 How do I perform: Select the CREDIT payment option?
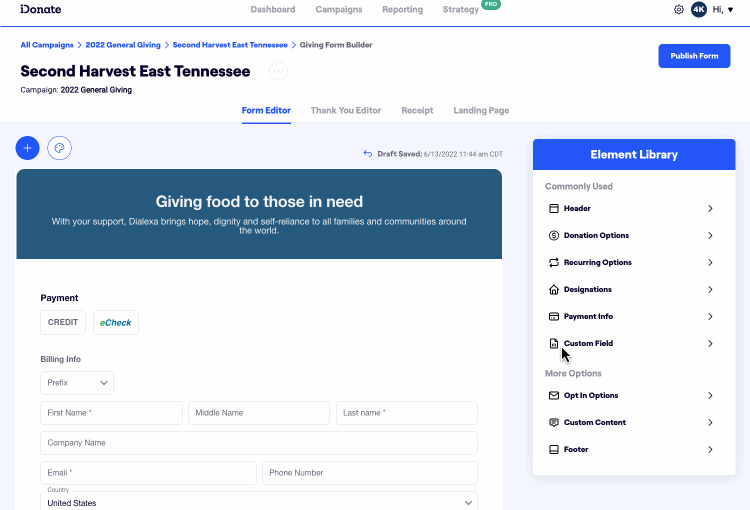point(63,322)
